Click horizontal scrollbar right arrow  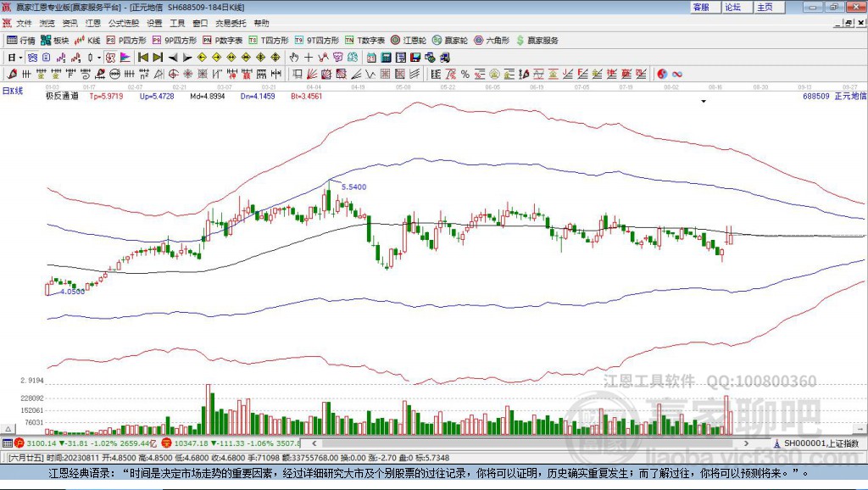point(746,443)
